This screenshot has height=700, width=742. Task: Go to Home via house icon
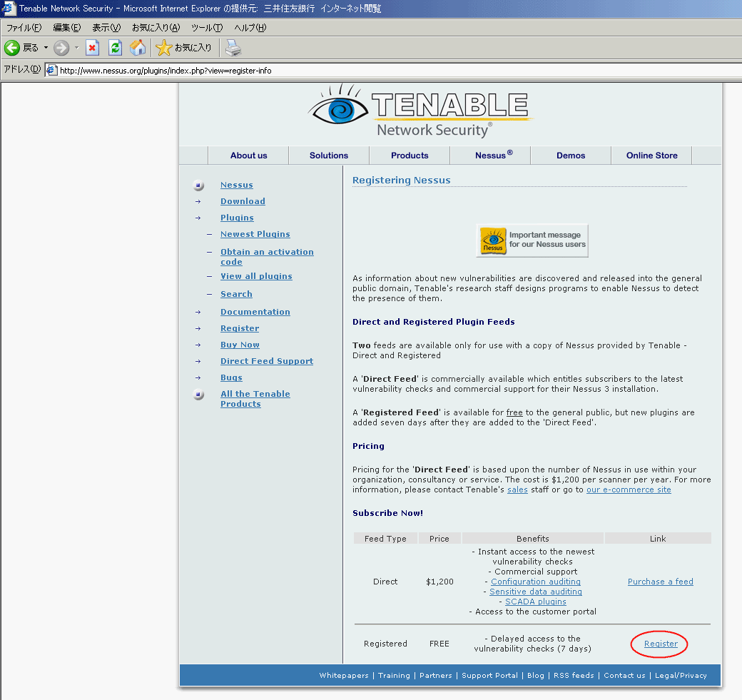(138, 47)
